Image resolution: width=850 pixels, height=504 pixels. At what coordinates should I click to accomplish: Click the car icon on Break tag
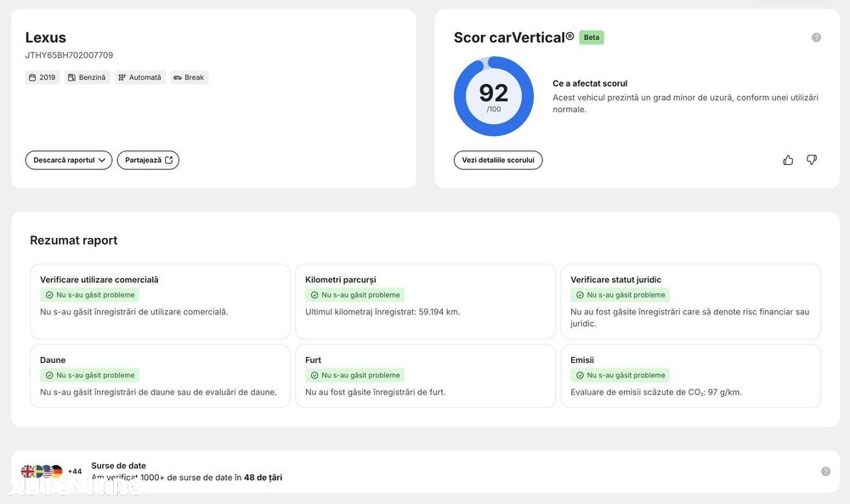coord(178,77)
